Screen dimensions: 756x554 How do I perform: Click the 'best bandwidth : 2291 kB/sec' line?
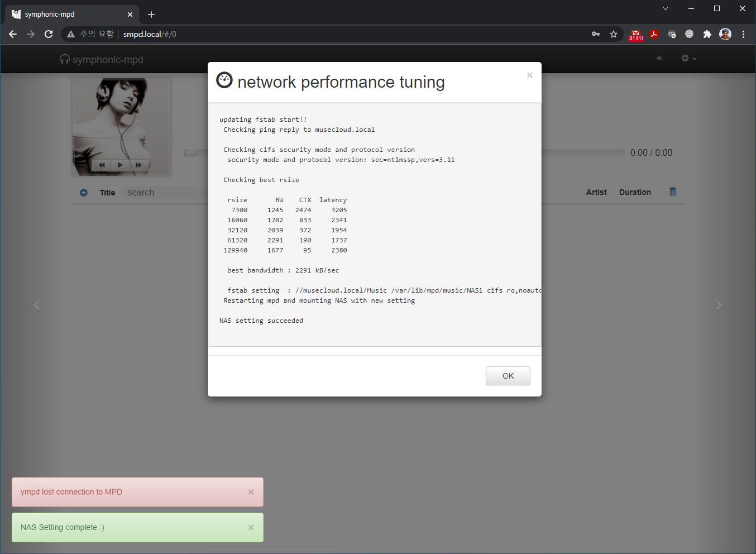[x=283, y=270]
